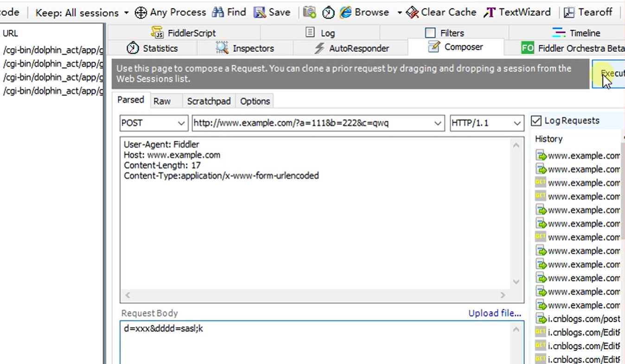The height and width of the screenshot is (364, 625).
Task: Select the Parsed sub-tab
Action: tap(130, 100)
